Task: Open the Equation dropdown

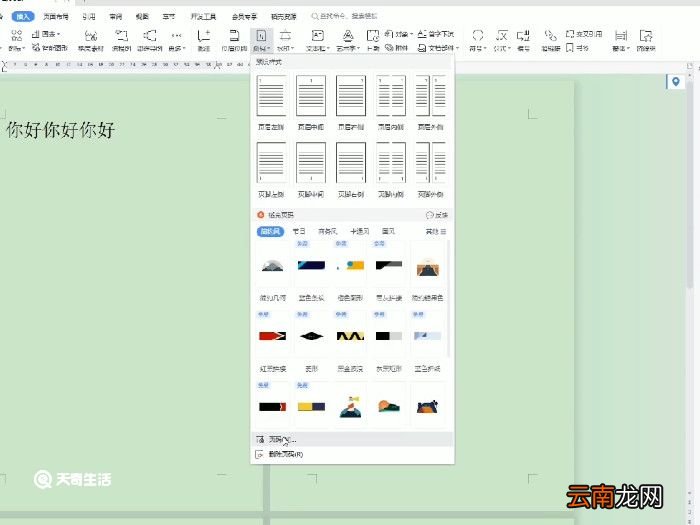Action: (x=502, y=40)
